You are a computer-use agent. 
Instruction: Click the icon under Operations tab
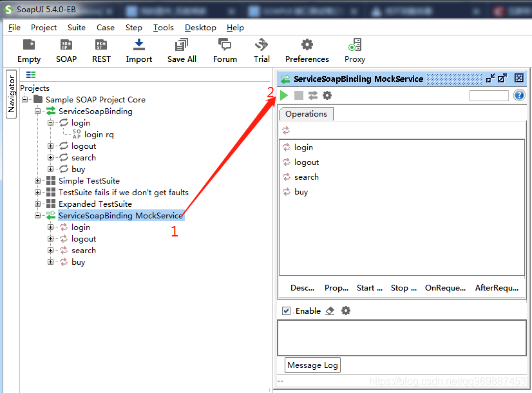click(286, 130)
